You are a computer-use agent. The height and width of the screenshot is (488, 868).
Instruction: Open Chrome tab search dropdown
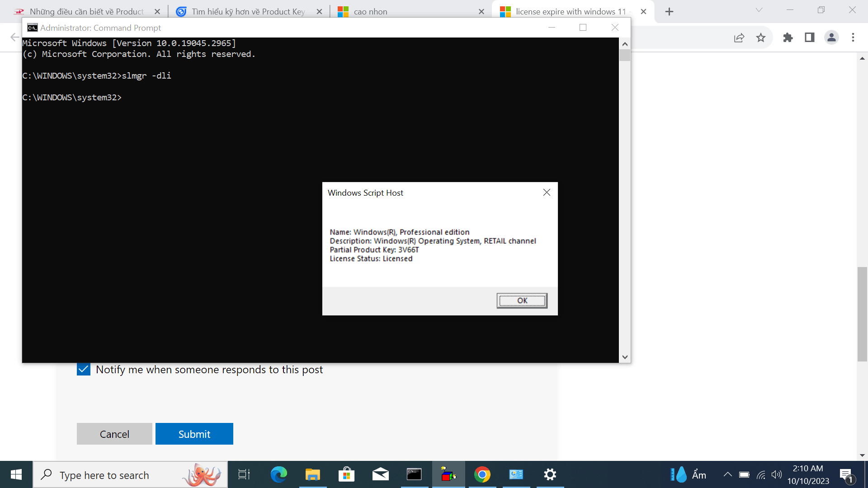click(759, 10)
